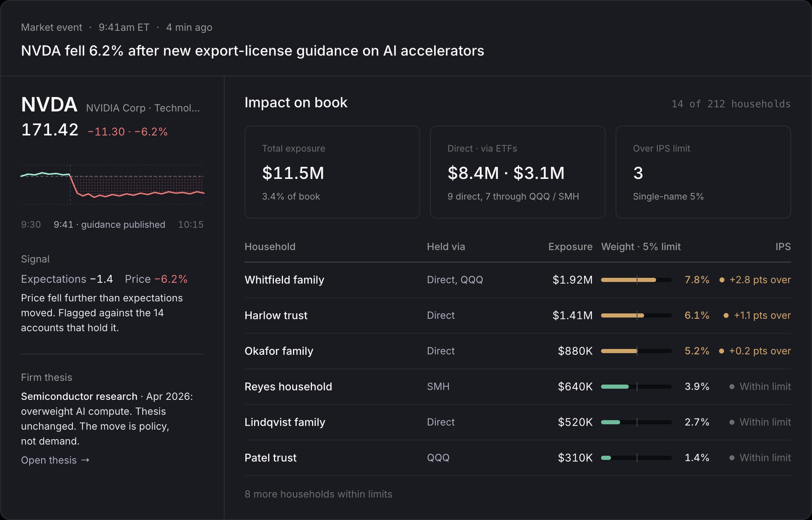Open the Lindqvist family row
Image resolution: width=812 pixels, height=520 pixels.
click(x=517, y=422)
